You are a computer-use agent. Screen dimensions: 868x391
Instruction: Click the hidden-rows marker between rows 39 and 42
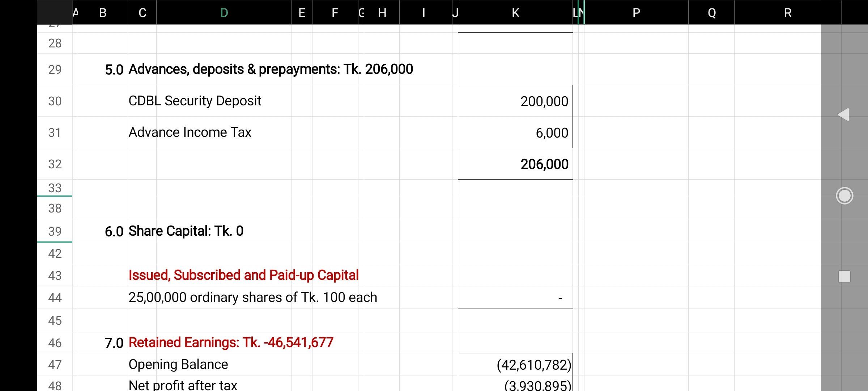pyautogui.click(x=55, y=242)
